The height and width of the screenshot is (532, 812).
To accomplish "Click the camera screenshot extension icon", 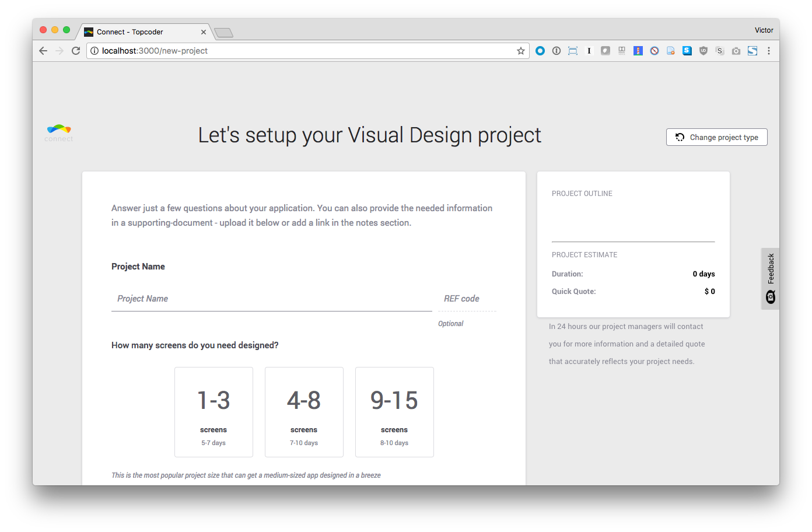I will tap(736, 51).
